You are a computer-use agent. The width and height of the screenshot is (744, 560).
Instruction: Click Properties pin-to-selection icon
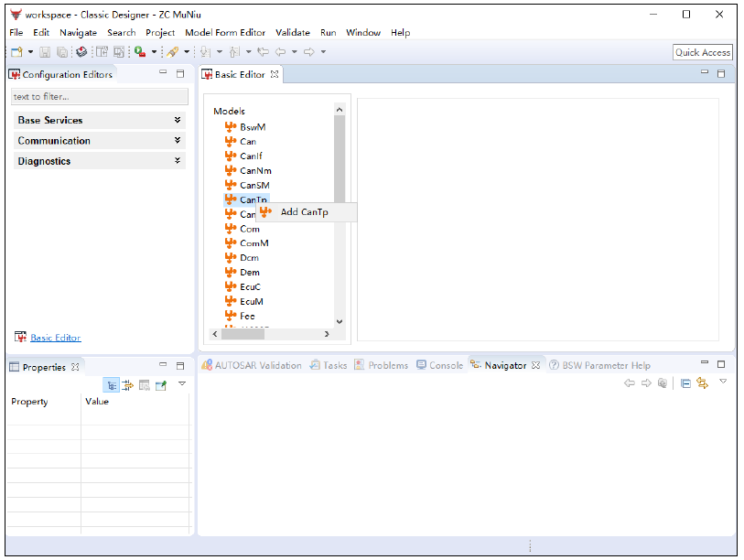[161, 385]
